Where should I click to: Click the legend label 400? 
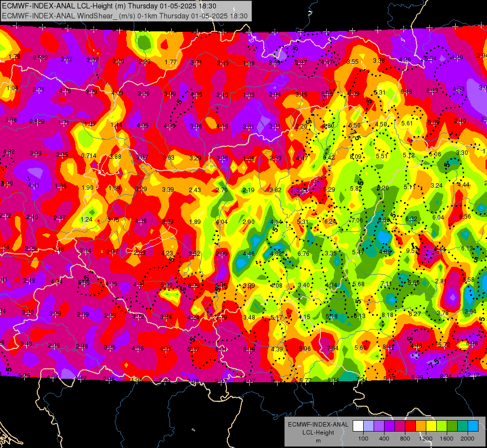[384, 439]
